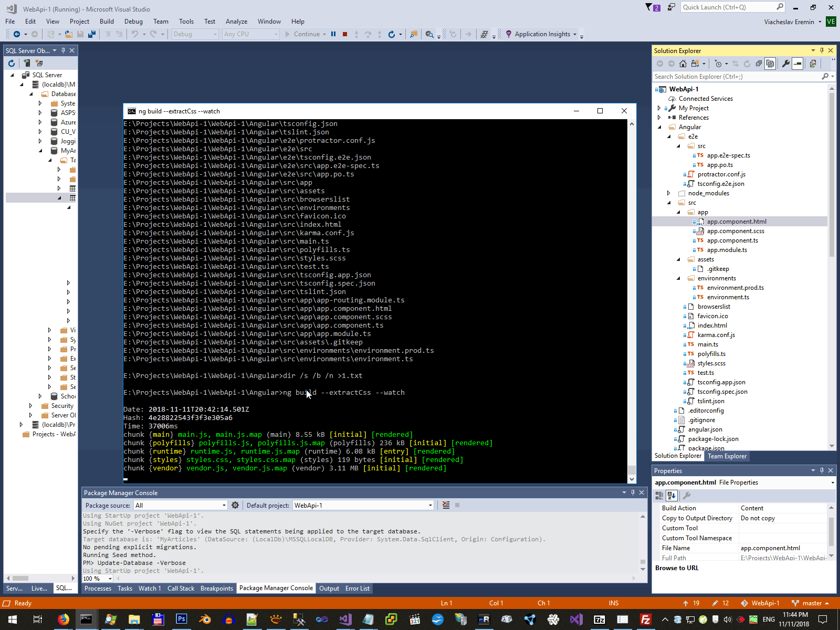Viewport: 840px width, 630px height.
Task: Open Blender from the taskbar
Action: pyautogui.click(x=205, y=619)
